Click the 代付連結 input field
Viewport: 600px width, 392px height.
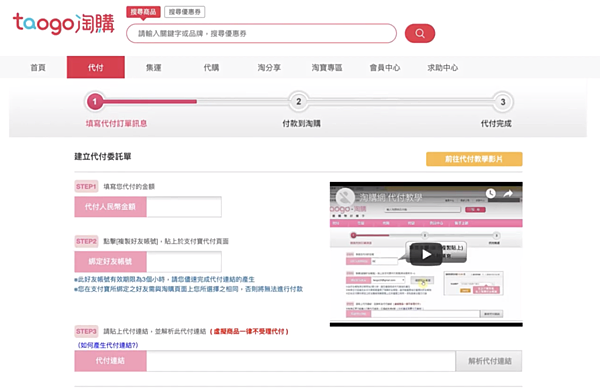[x=301, y=361]
